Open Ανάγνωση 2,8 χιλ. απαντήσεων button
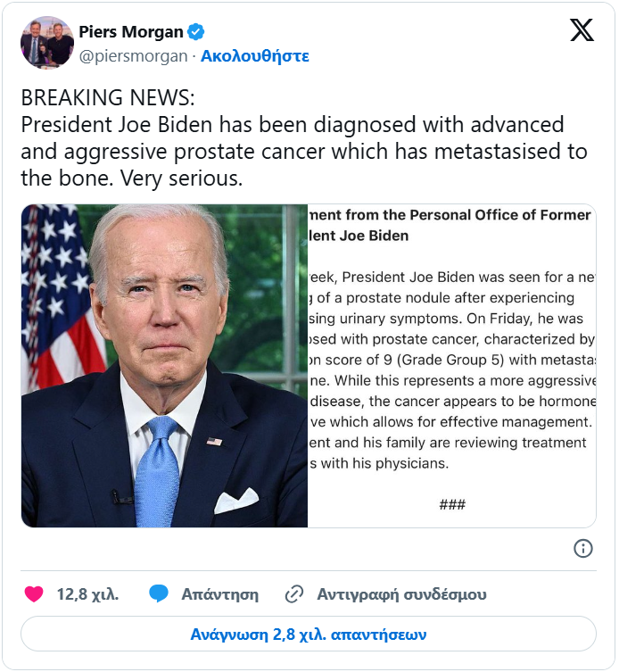 click(x=309, y=634)
